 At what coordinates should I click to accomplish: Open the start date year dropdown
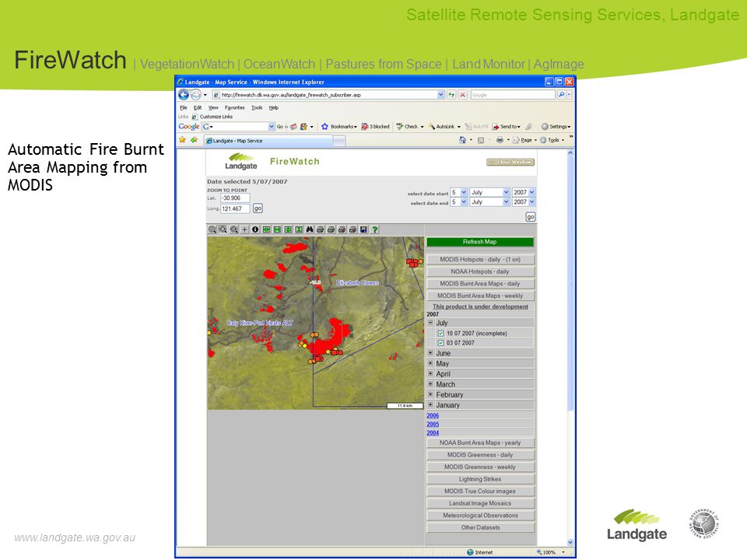click(x=524, y=192)
